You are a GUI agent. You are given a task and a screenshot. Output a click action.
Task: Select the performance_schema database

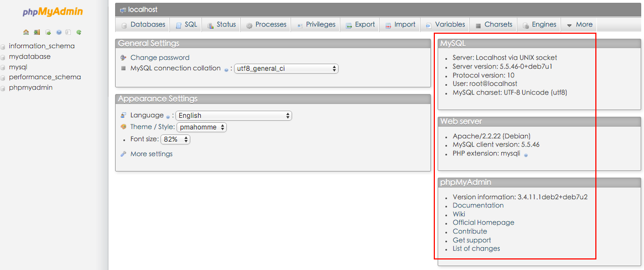tap(45, 77)
